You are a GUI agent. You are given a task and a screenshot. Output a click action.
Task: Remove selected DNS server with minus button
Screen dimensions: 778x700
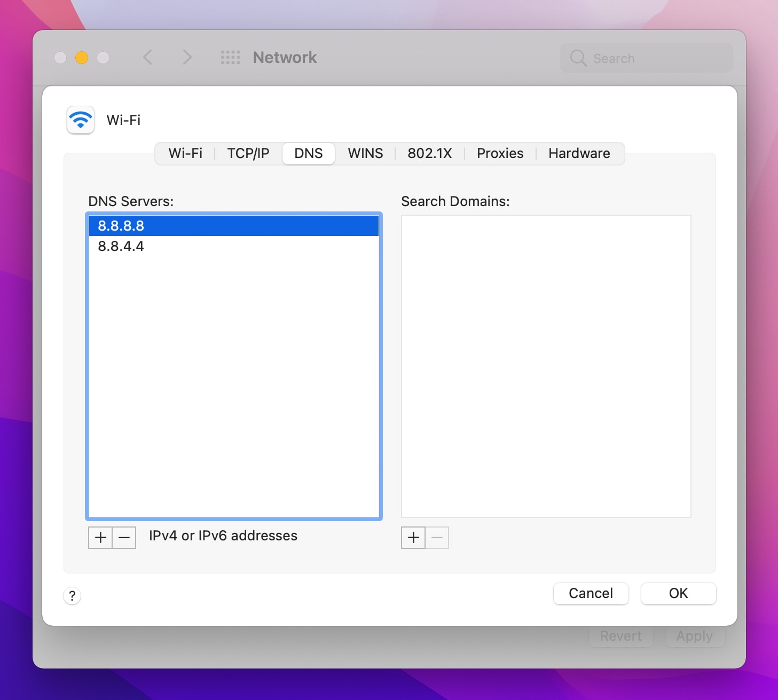click(124, 538)
